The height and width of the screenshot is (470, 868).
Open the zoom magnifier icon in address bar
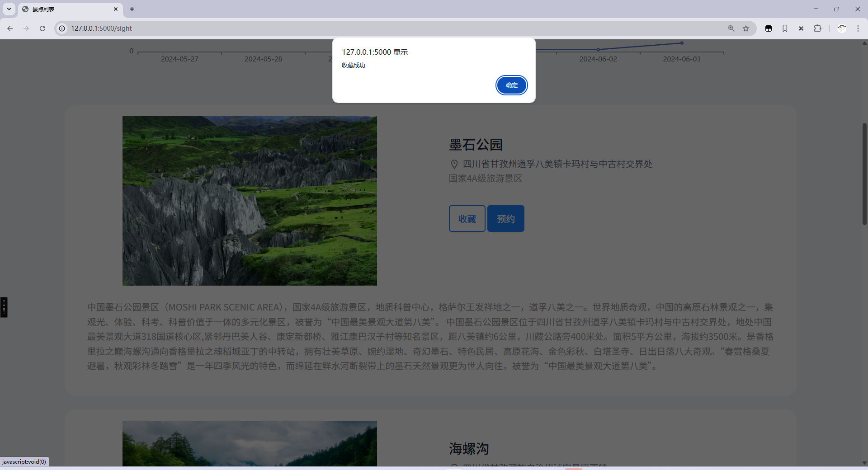pos(731,28)
